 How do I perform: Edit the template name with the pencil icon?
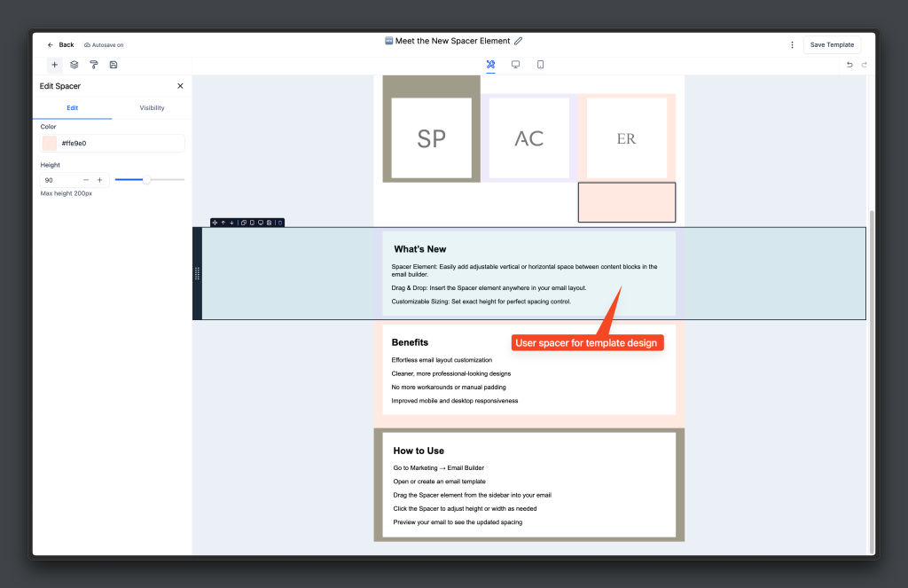tap(518, 41)
